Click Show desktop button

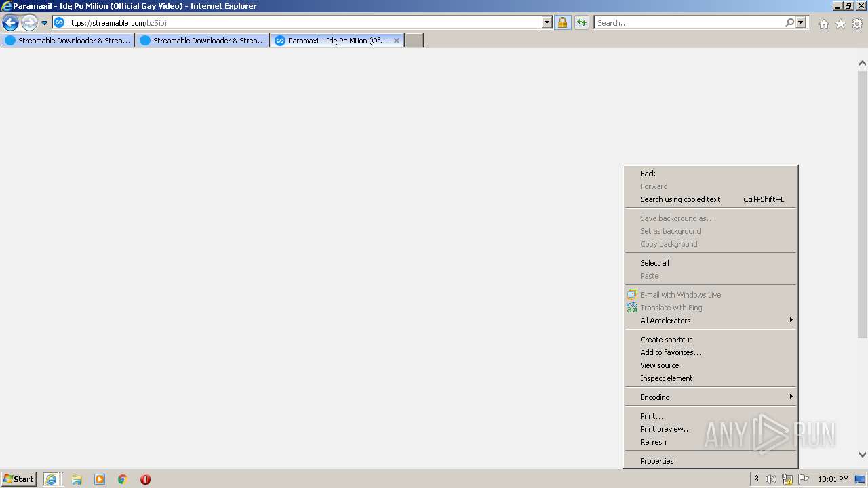860,479
